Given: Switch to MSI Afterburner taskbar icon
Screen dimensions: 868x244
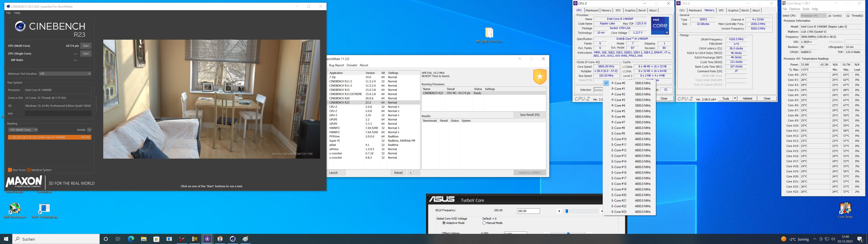Looking at the screenshot, I should (182, 239).
